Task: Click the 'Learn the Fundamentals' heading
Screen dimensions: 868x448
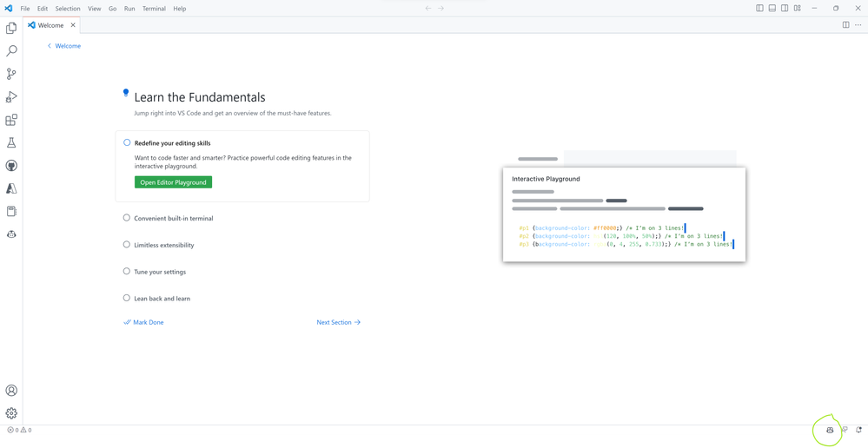Action: pyautogui.click(x=200, y=97)
